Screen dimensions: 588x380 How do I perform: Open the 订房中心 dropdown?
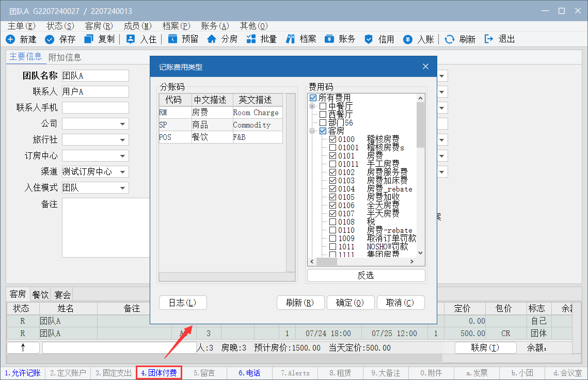[x=123, y=156]
